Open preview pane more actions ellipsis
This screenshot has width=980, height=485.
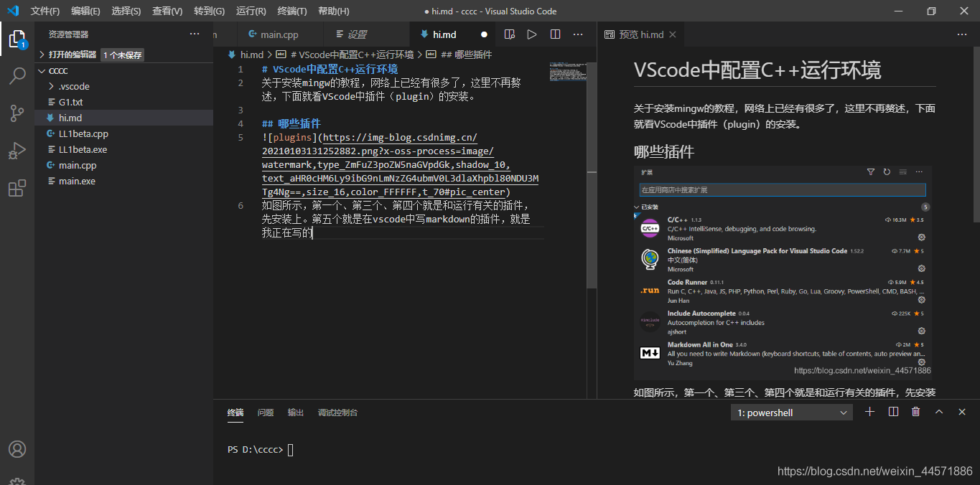[962, 34]
